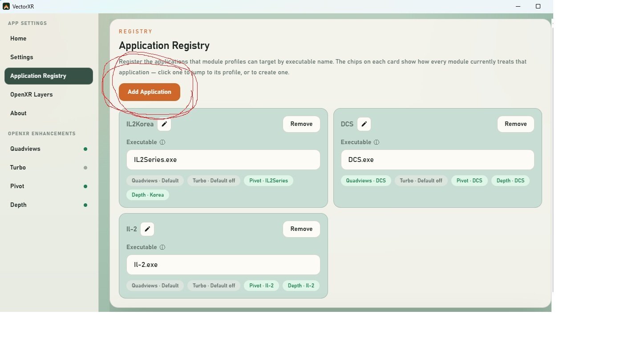Edit the IL2Korea application name

click(164, 124)
